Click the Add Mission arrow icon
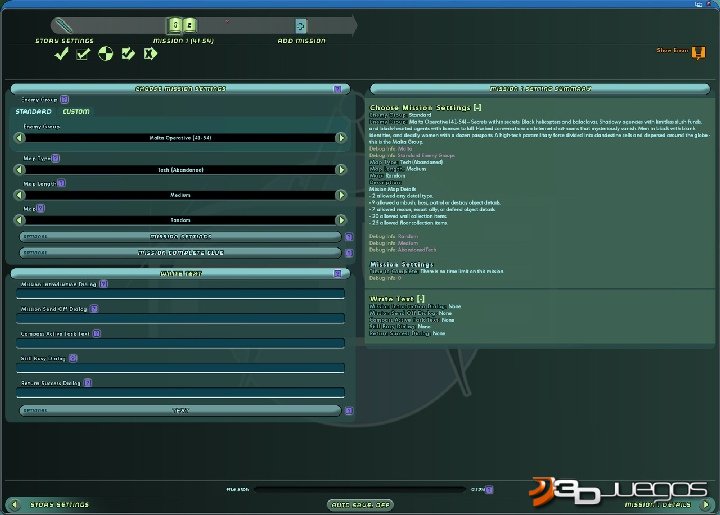This screenshot has width=720, height=515. point(301,25)
